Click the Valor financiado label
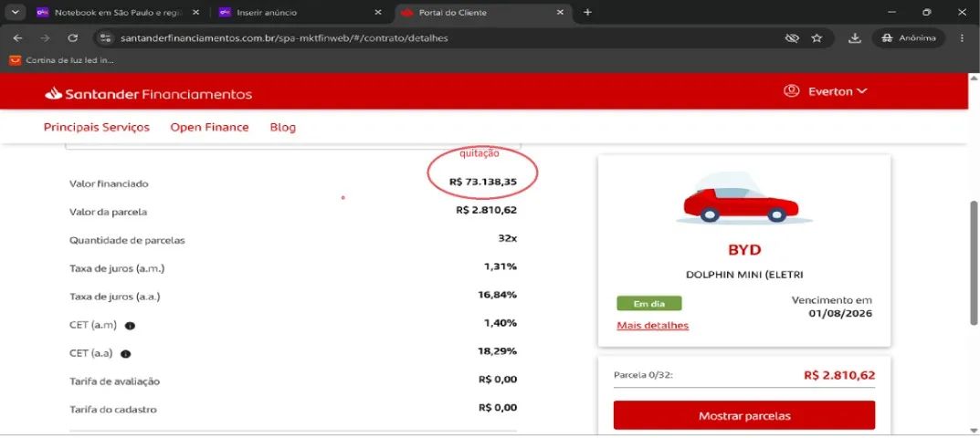This screenshot has width=980, height=438. [x=109, y=184]
